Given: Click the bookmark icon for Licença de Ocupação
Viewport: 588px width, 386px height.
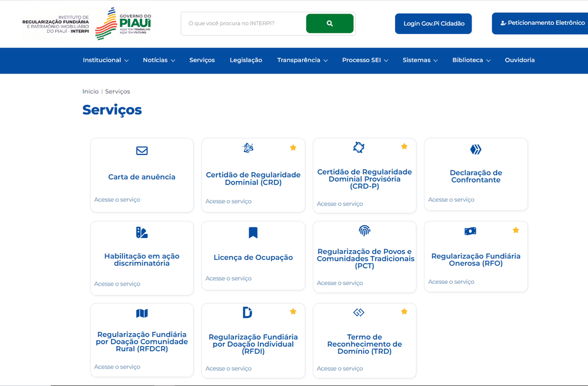Looking at the screenshot, I should pyautogui.click(x=253, y=233).
